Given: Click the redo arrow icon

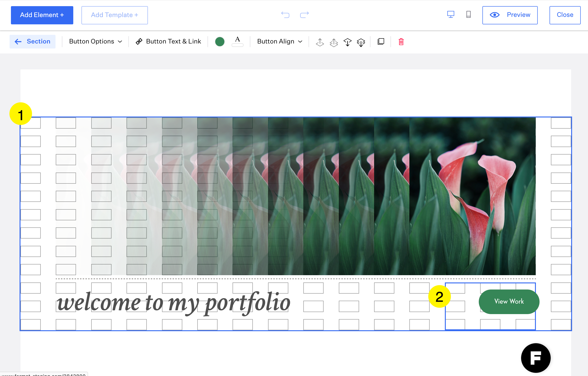Looking at the screenshot, I should (304, 15).
